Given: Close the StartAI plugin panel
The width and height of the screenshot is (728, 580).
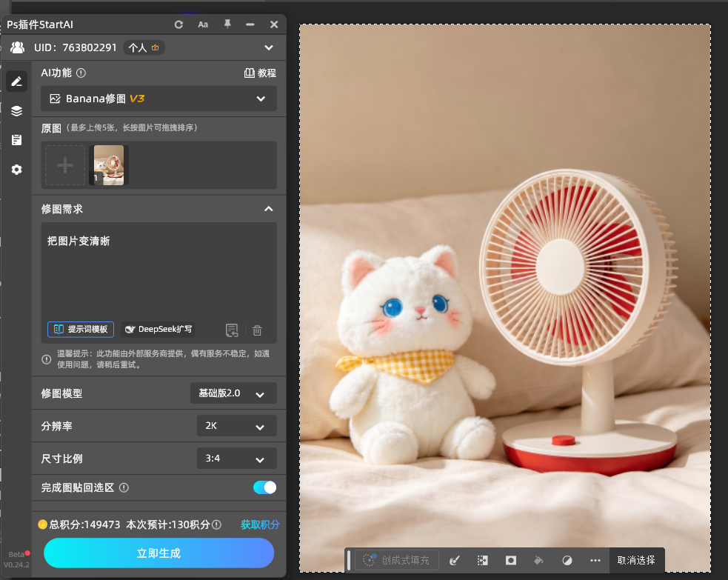Looking at the screenshot, I should pyautogui.click(x=274, y=24).
